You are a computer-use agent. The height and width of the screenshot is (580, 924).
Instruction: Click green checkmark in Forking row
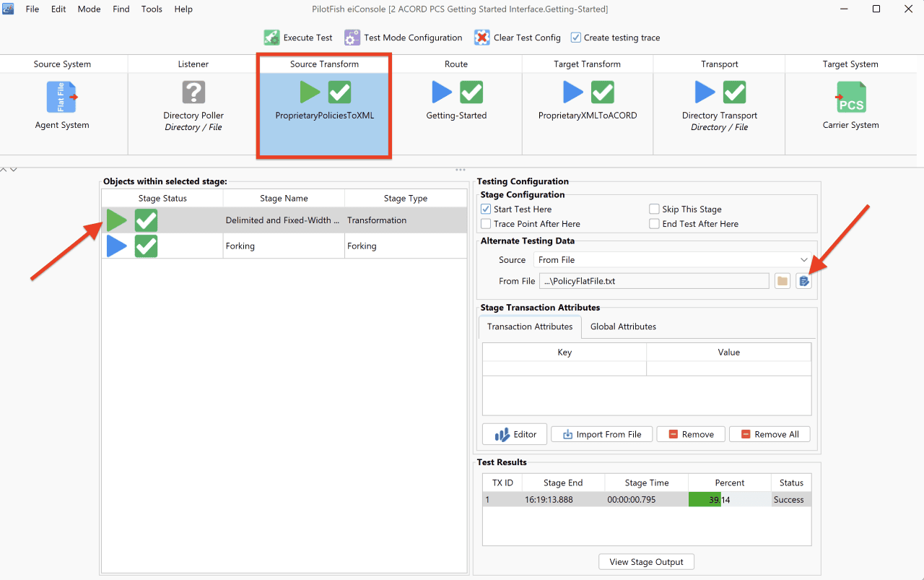point(146,246)
